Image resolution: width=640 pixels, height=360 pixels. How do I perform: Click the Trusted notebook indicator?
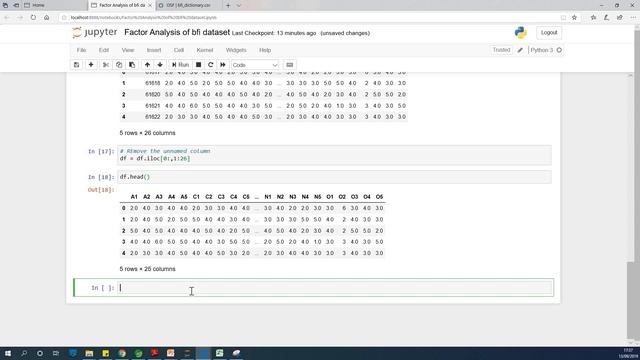coord(501,50)
